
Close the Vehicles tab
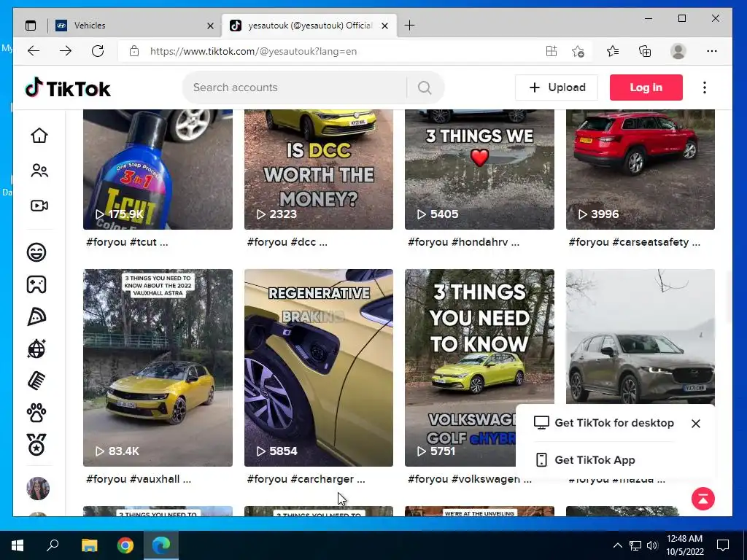(x=210, y=26)
